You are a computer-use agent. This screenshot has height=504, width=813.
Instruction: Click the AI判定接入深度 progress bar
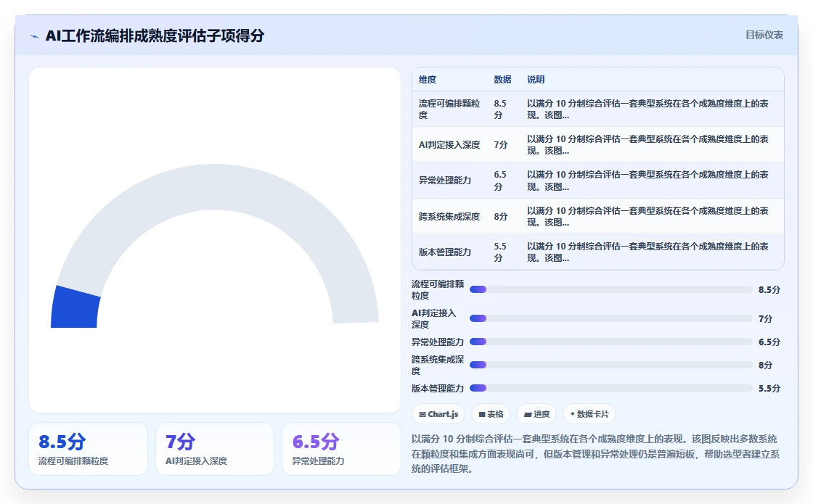(610, 318)
